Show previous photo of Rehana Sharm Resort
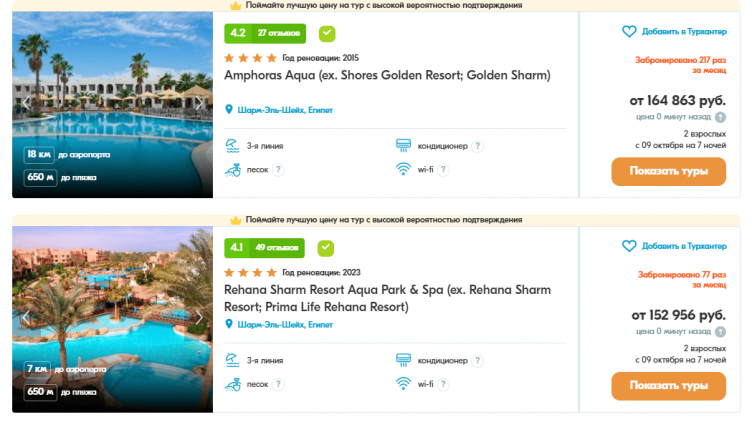 point(26,318)
